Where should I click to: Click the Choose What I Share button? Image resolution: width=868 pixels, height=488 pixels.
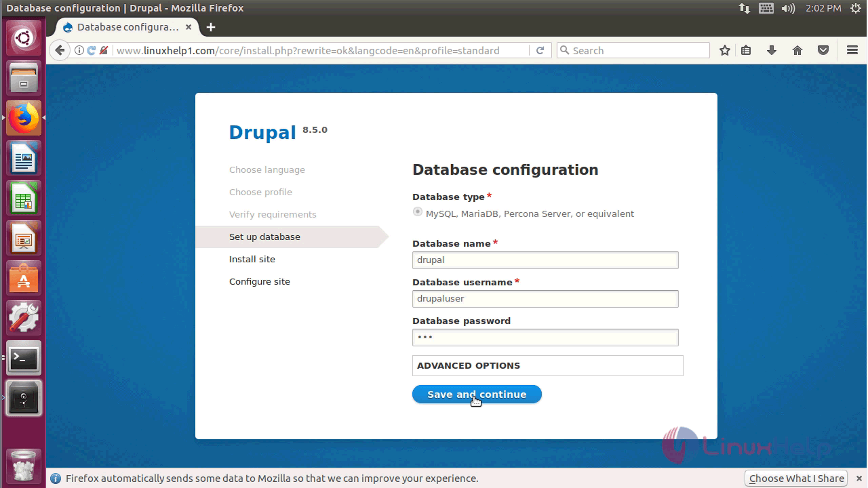(x=796, y=479)
